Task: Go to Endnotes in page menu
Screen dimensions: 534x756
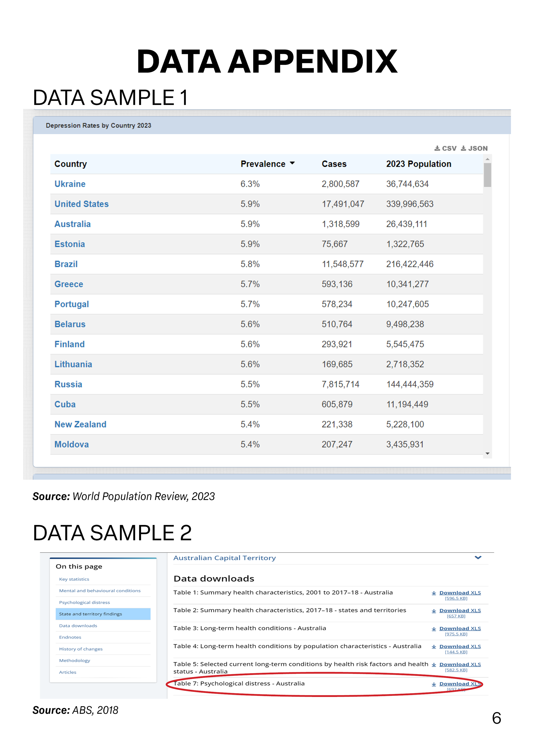Action: 70,637
